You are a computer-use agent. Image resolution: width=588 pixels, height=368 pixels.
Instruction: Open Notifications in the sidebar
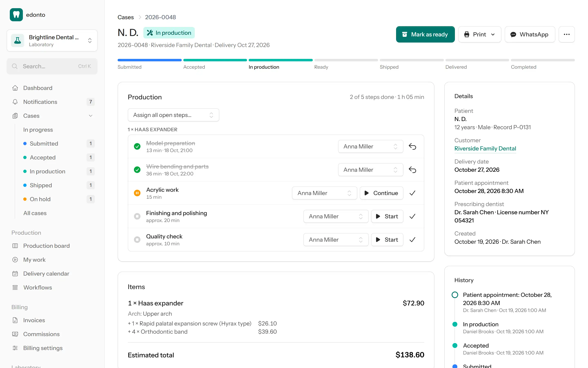tap(52, 102)
